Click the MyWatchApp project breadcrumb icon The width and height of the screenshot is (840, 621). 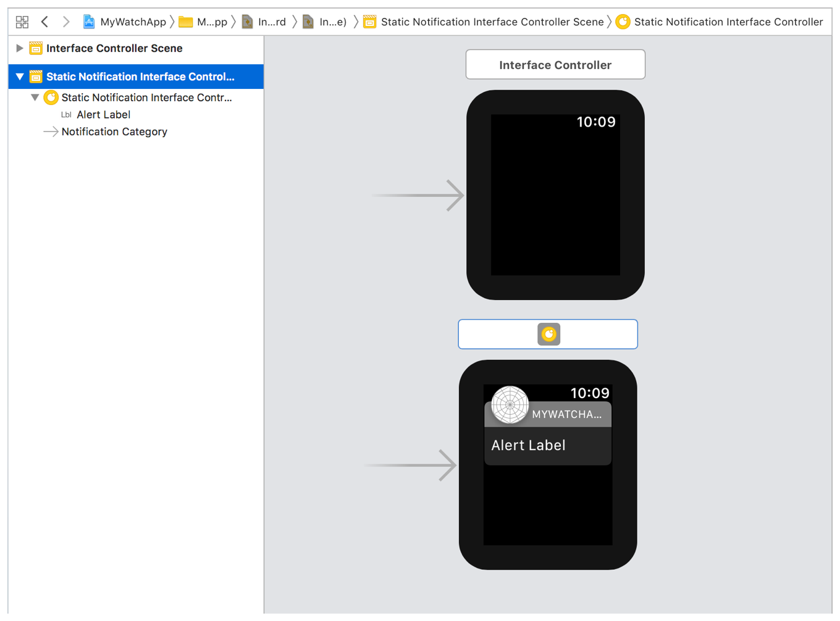point(89,22)
